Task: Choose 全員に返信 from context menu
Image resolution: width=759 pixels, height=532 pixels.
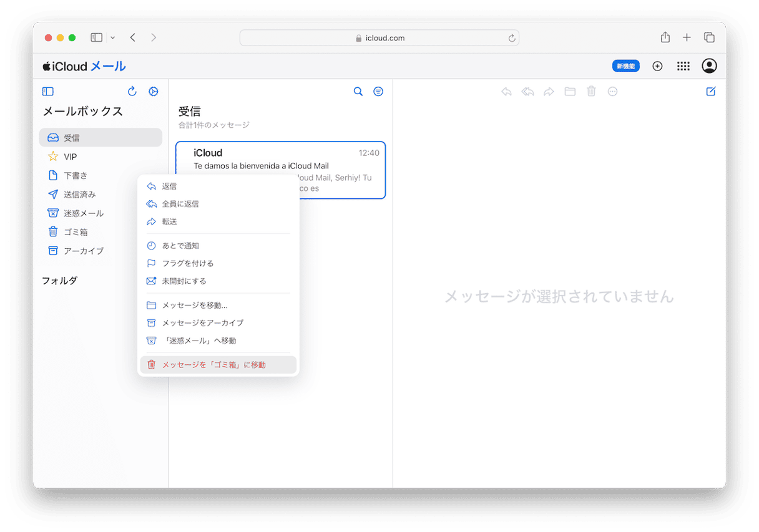Action: click(x=218, y=204)
